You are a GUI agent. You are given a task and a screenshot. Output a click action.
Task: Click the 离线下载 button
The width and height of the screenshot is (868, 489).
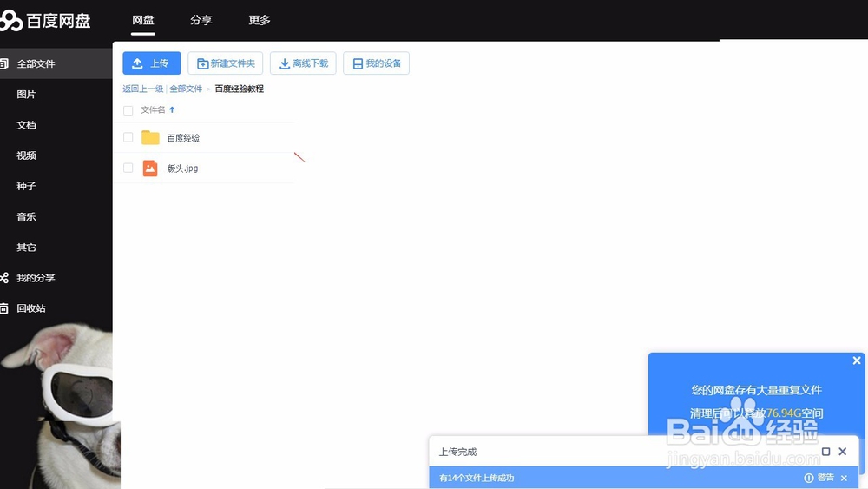click(x=303, y=63)
